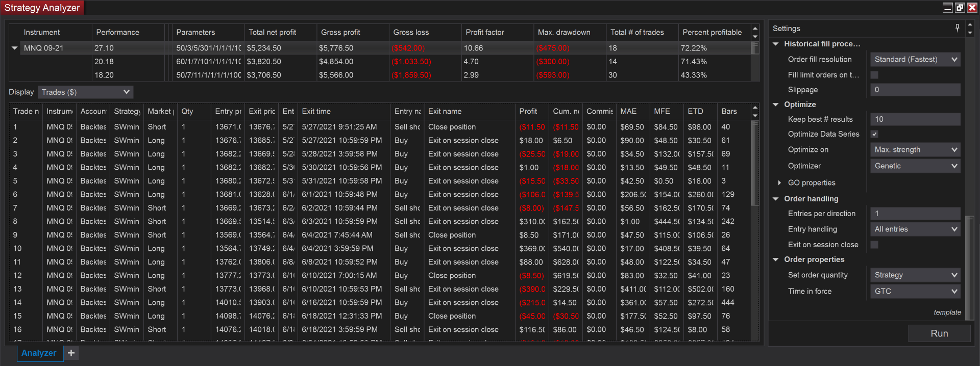Open the template link
The width and height of the screenshot is (980, 366).
(x=947, y=312)
